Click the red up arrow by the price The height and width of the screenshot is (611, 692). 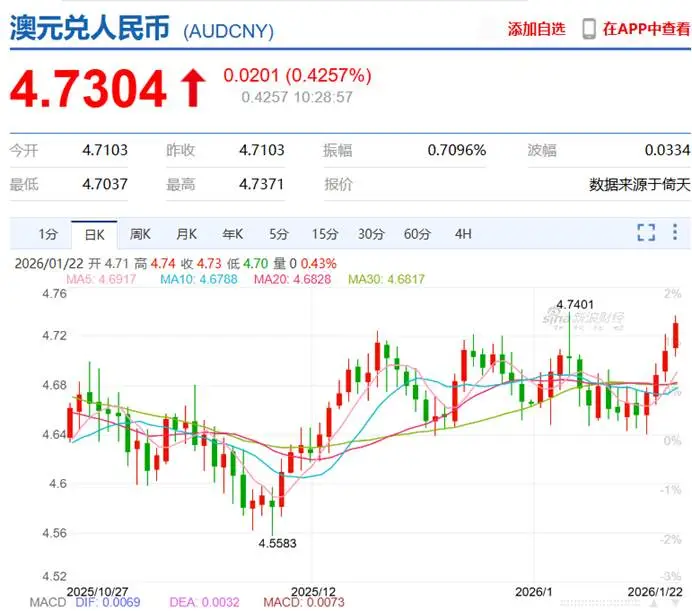191,90
